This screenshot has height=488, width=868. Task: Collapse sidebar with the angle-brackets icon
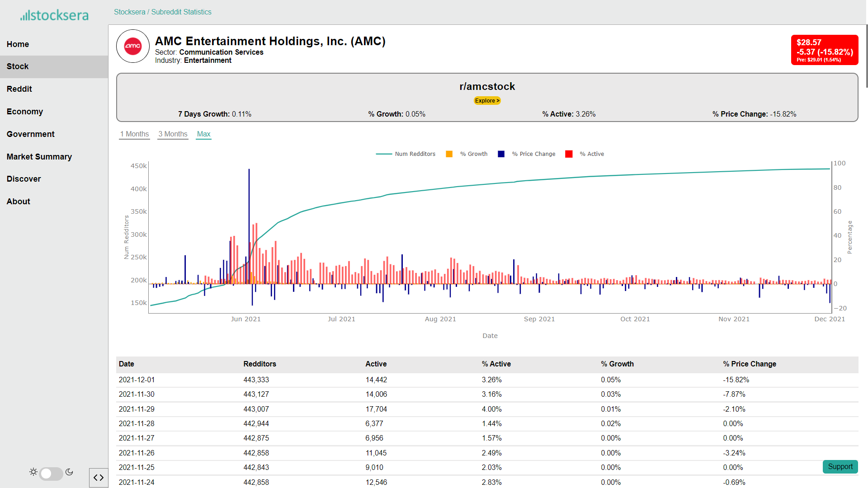[x=99, y=478]
